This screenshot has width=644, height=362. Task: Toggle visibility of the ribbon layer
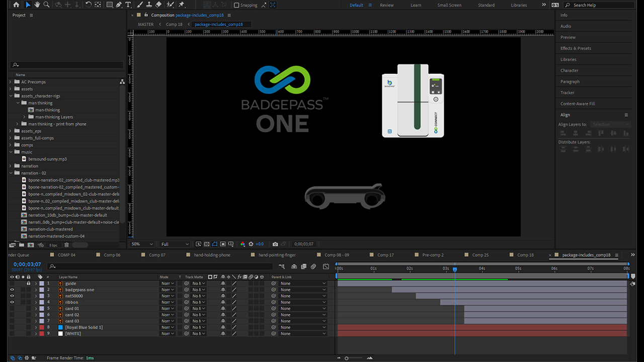click(x=12, y=302)
